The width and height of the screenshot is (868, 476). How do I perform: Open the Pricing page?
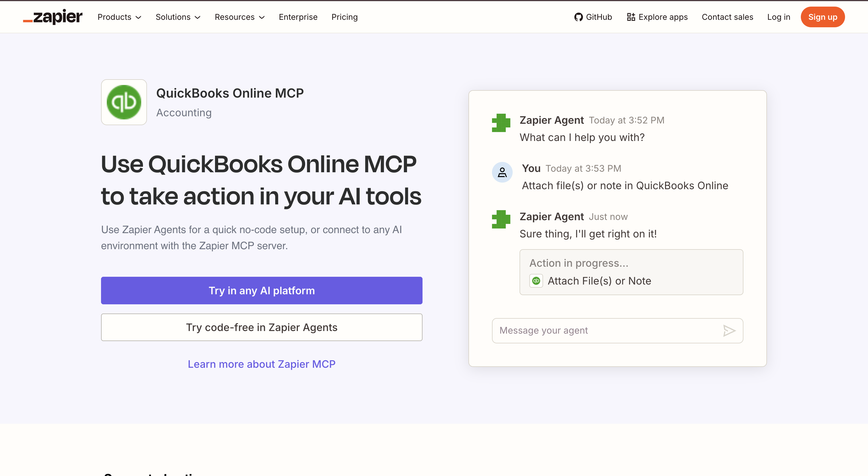[x=344, y=17]
